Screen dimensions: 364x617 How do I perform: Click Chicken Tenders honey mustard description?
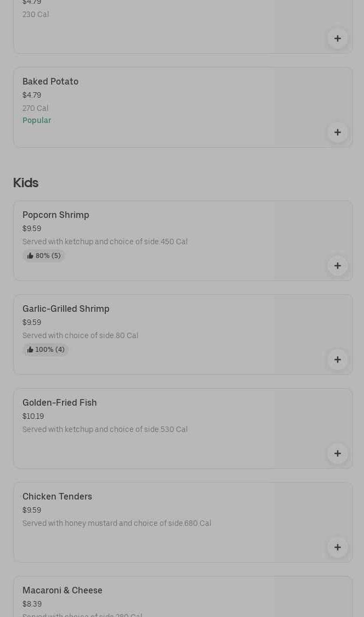point(117,524)
